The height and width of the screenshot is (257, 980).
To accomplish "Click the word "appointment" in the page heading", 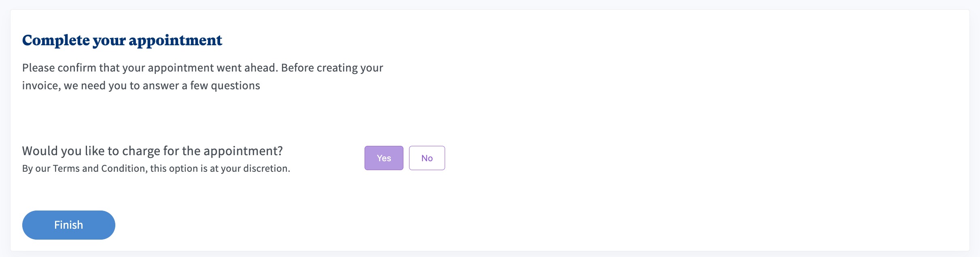I will point(175,40).
